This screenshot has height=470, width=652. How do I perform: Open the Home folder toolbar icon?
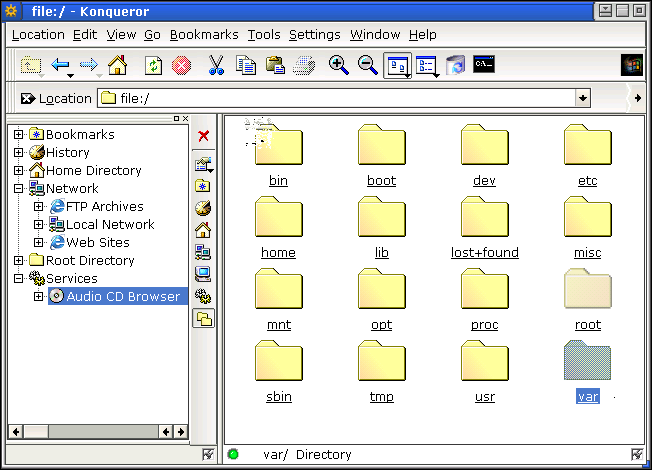pyautogui.click(x=117, y=65)
